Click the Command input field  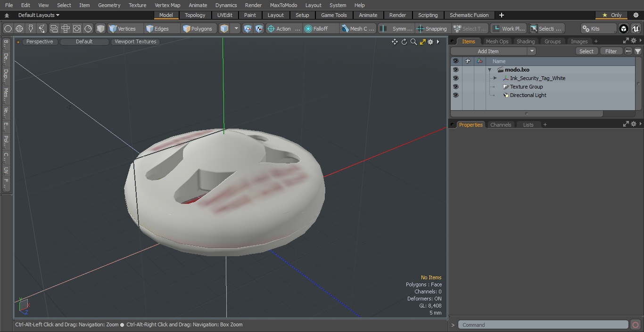(x=543, y=325)
